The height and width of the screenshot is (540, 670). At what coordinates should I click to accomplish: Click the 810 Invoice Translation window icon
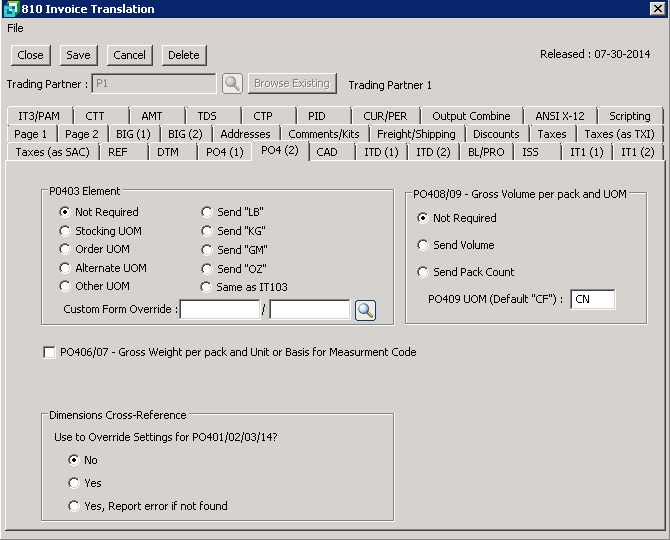9,9
